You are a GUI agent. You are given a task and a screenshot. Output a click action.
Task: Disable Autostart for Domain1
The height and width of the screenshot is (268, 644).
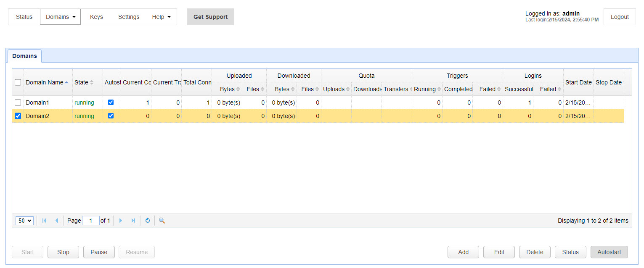tap(111, 102)
